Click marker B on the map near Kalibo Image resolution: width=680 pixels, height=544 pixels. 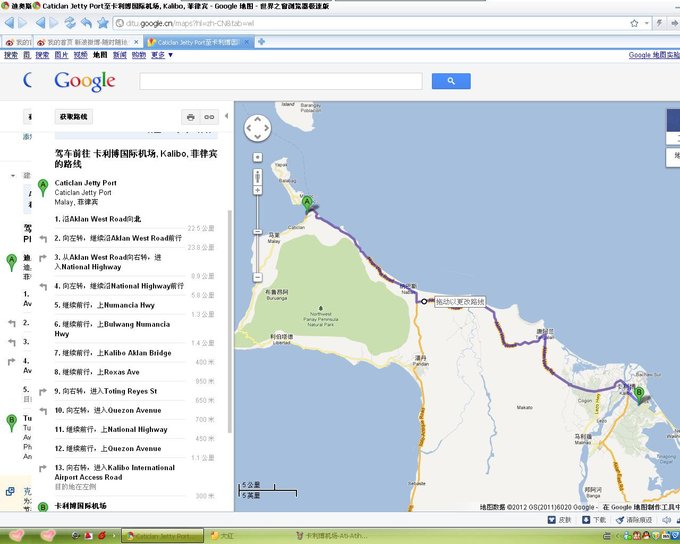tap(639, 395)
